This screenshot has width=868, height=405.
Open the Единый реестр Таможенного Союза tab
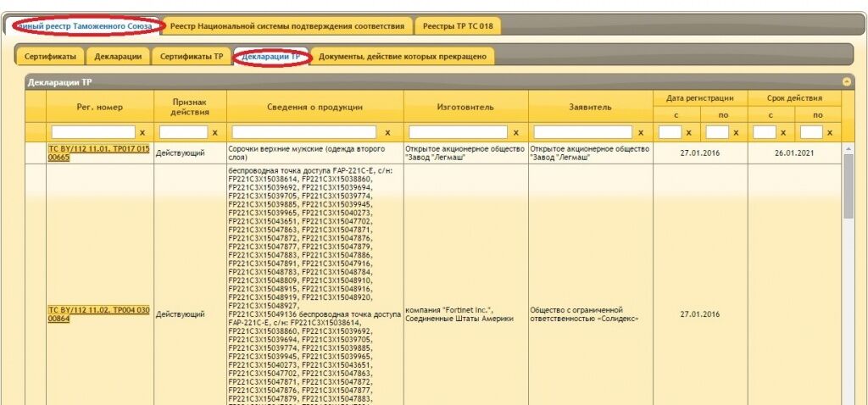pos(83,26)
